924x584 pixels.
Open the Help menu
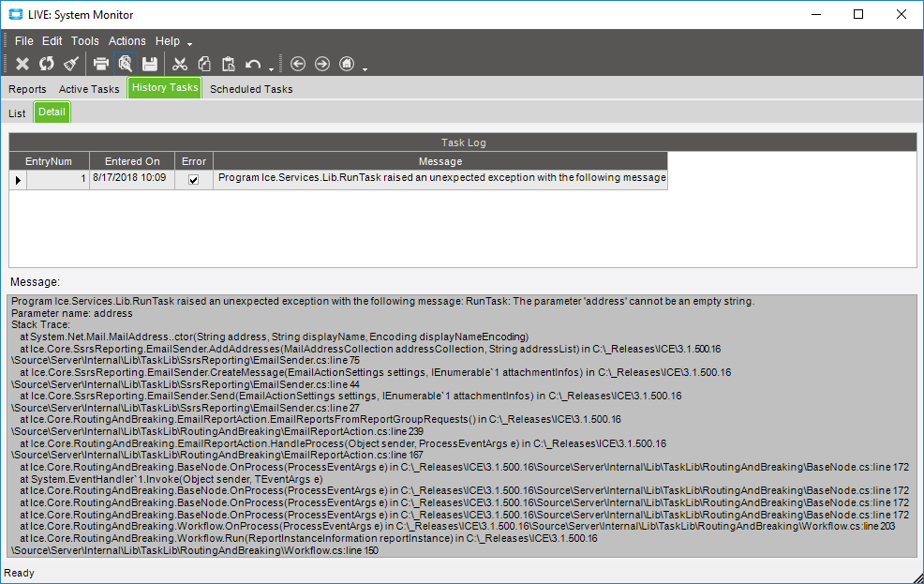(x=168, y=41)
